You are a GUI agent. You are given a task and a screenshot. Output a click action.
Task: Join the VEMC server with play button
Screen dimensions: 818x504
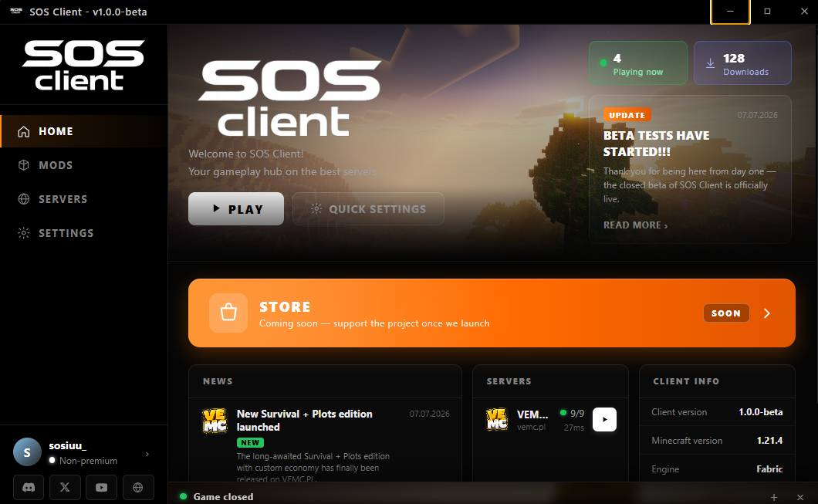tap(605, 419)
